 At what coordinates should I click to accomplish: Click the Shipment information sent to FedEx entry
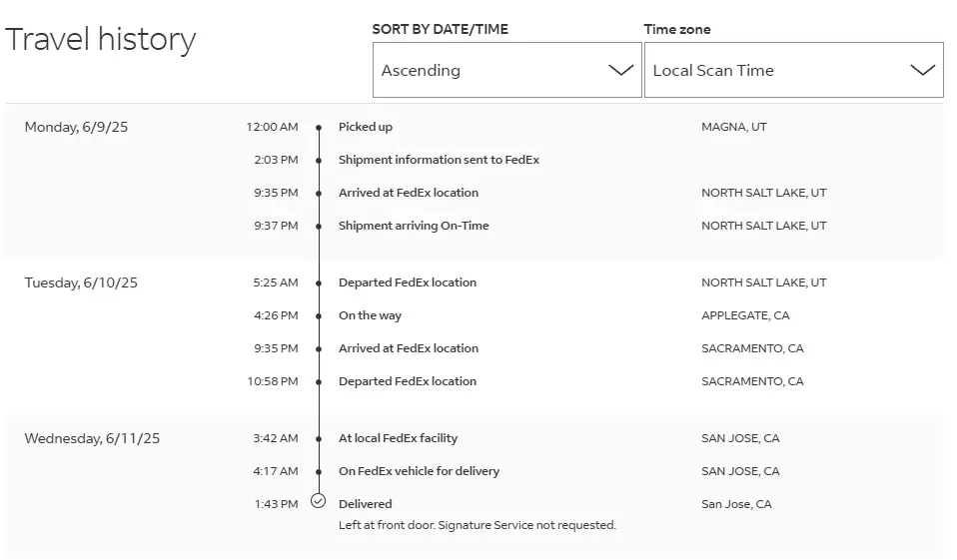click(x=439, y=160)
